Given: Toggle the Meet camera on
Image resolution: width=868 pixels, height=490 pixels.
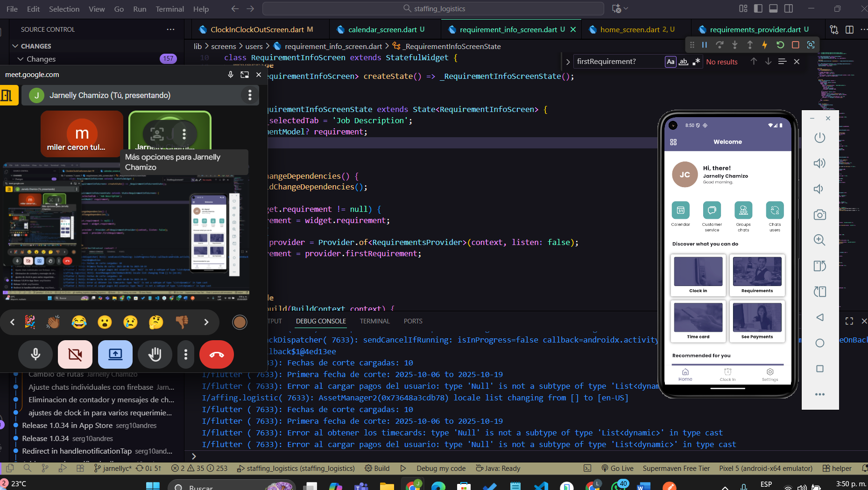Looking at the screenshot, I should click(x=75, y=355).
